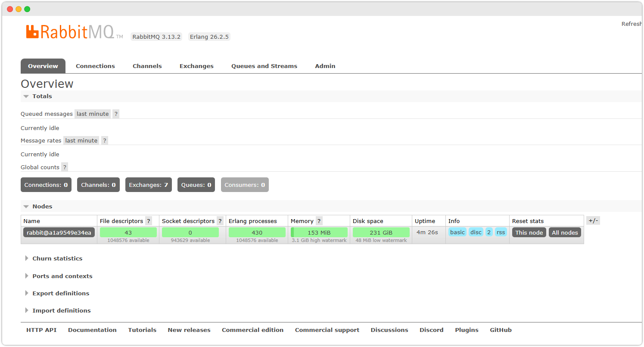Viewport: 644px width, 347px height.
Task: Click the RabbitMQ 3.13.2 version label
Action: coord(156,37)
